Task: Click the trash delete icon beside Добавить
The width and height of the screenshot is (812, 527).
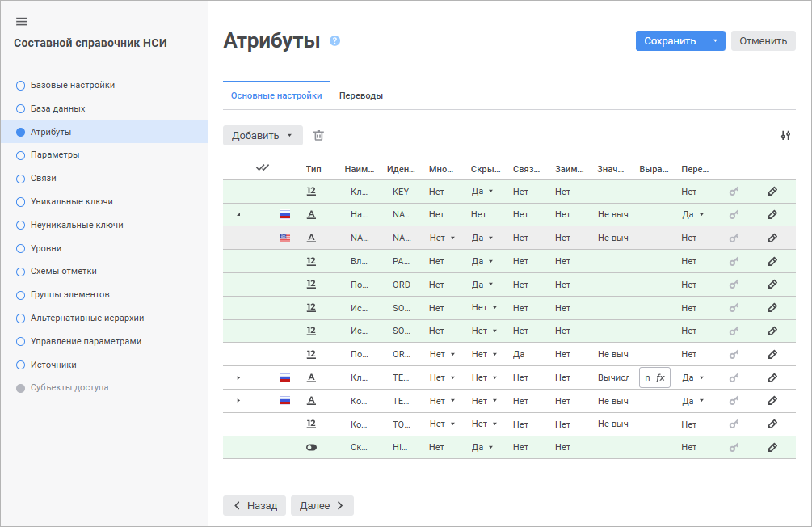Action: [x=318, y=135]
